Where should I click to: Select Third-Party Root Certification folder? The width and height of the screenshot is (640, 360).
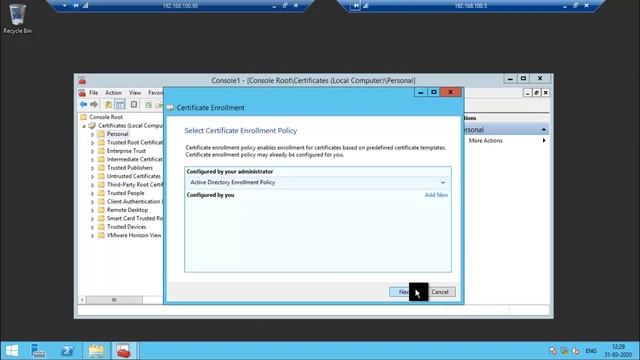pos(135,184)
